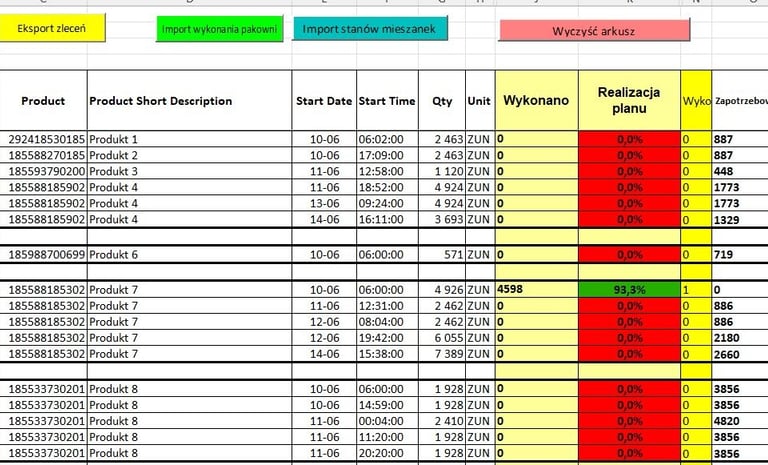The height and width of the screenshot is (465, 768).
Task: Select product code cell 185988700699
Action: [x=44, y=255]
